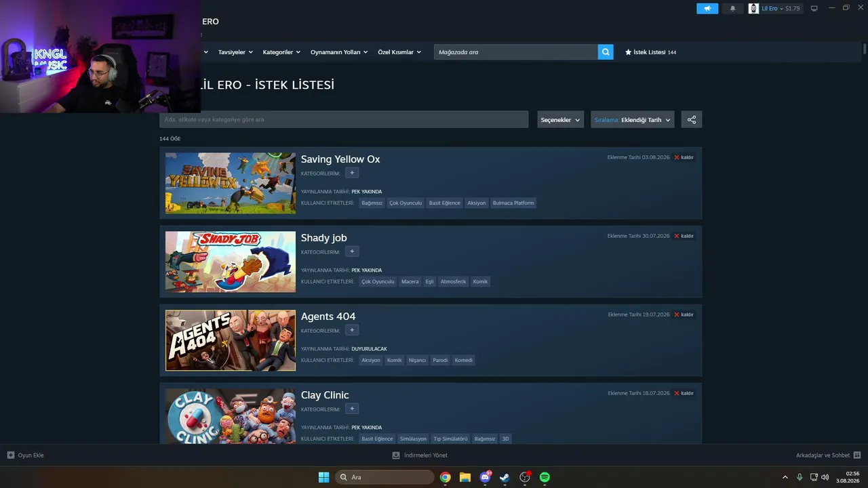Open the Shady job title link
The image size is (868, 488).
[x=324, y=238]
